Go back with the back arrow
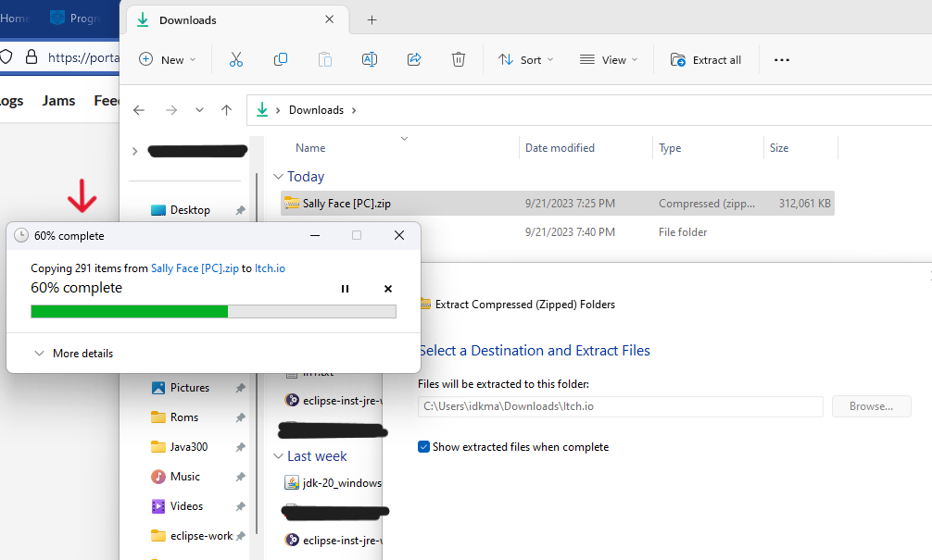This screenshot has width=932, height=560. tap(139, 110)
